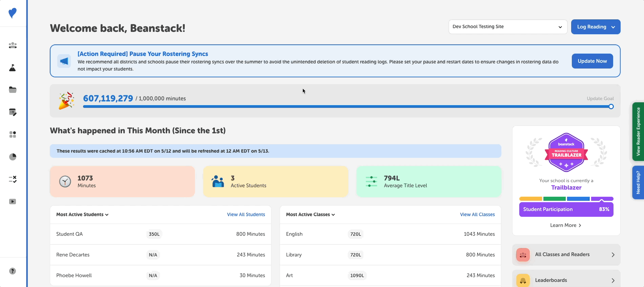
Task: Click the Active Students people icon
Action: click(218, 181)
